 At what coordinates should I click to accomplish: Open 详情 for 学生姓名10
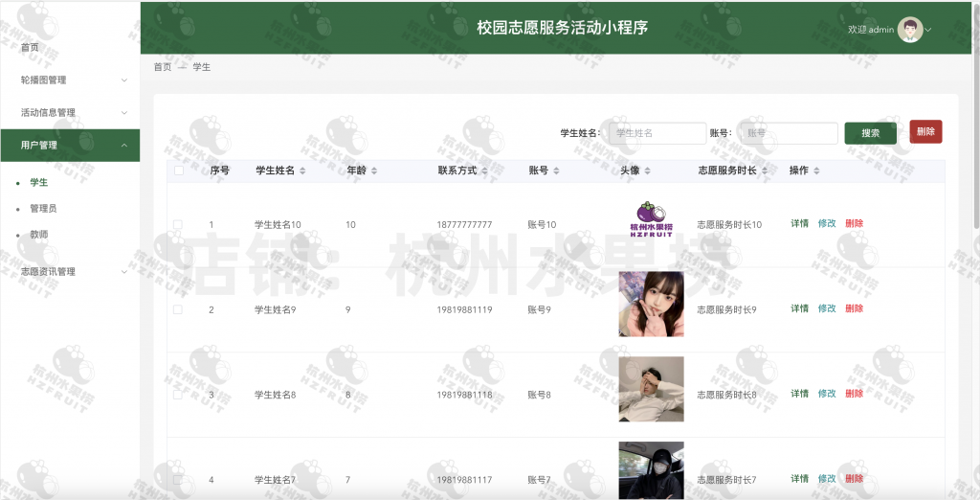[799, 223]
